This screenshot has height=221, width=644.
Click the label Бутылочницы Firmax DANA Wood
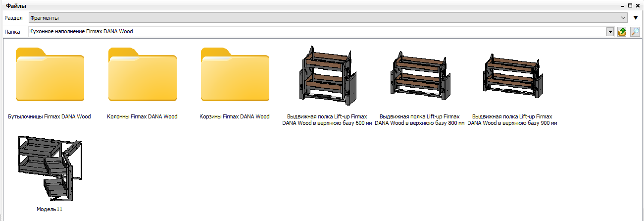pyautogui.click(x=50, y=117)
